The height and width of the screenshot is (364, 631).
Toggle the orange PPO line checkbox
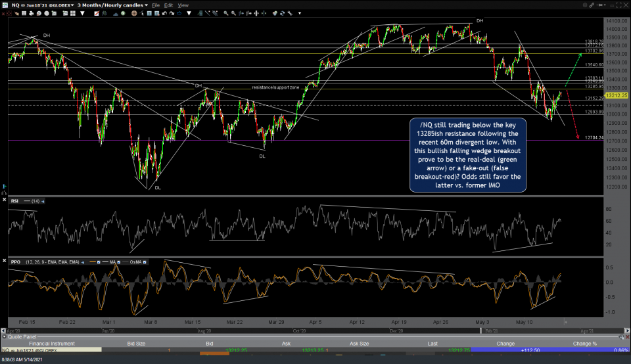coord(99,262)
